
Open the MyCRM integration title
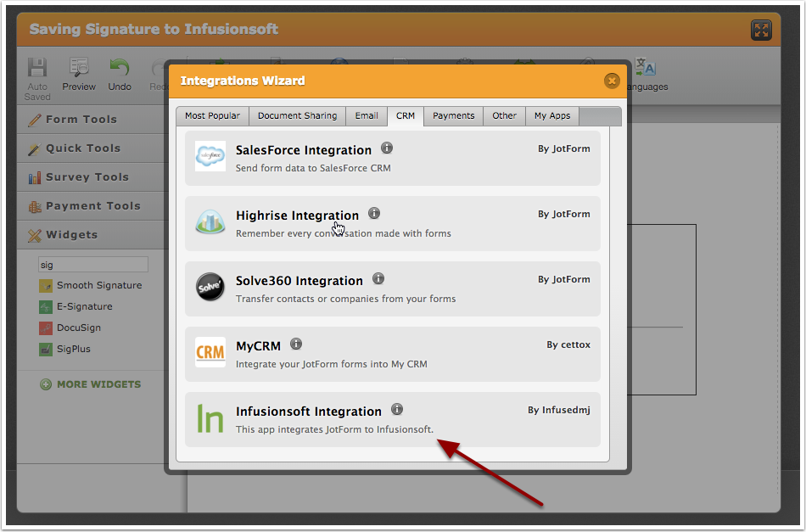point(258,346)
